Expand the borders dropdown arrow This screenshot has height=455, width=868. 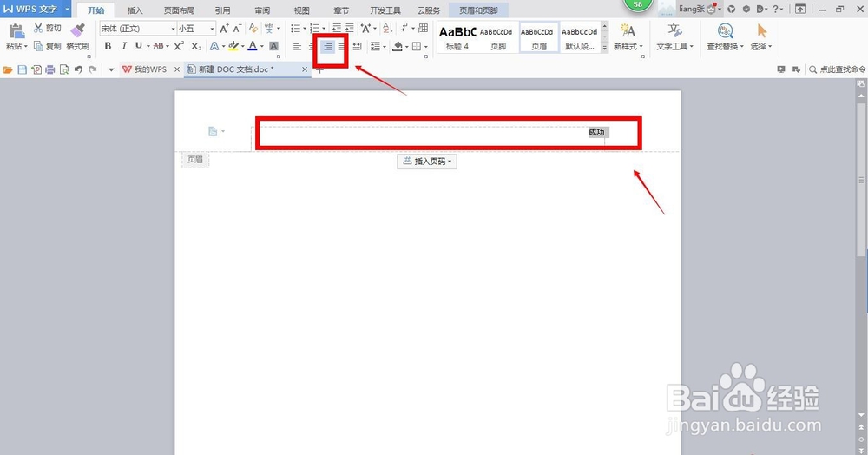(x=425, y=47)
